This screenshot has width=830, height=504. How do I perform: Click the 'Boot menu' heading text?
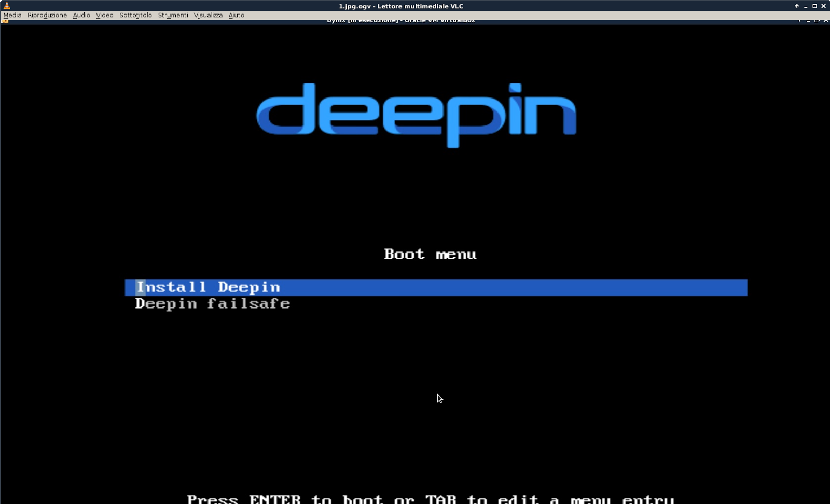point(430,254)
